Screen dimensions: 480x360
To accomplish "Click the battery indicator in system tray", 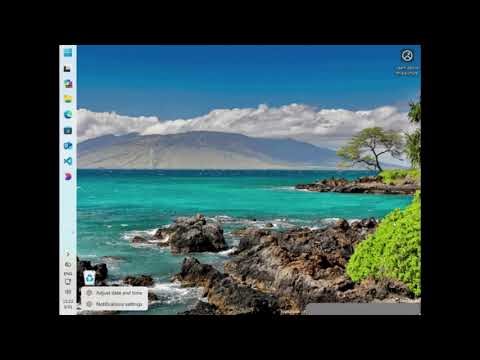I will [x=68, y=292].
